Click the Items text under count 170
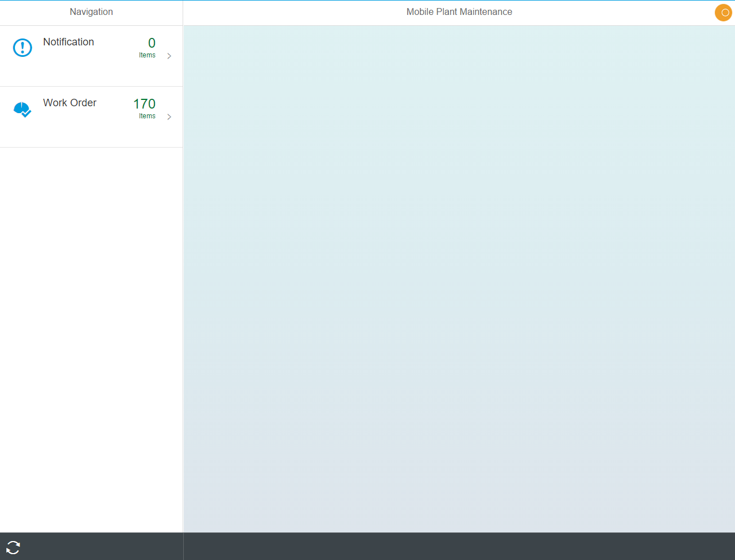Viewport: 735px width, 560px height. pyautogui.click(x=147, y=116)
